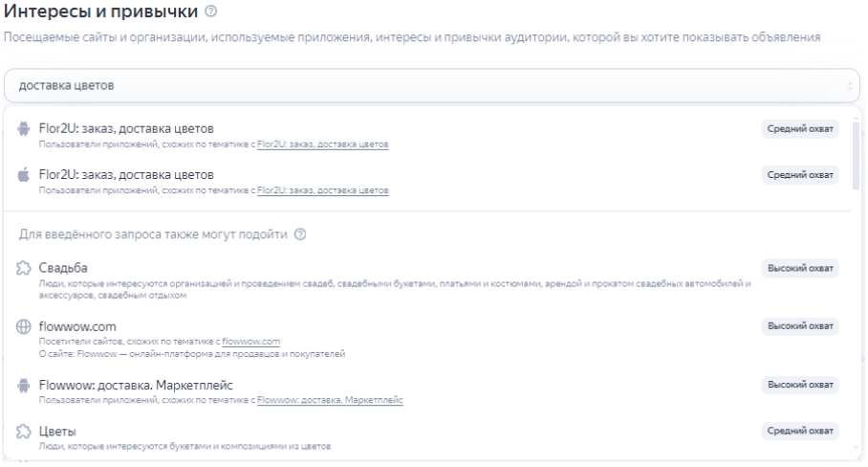Image resolution: width=868 pixels, height=467 pixels.
Task: Click 'Высокий охват' badge on Свадьба row
Action: point(799,268)
